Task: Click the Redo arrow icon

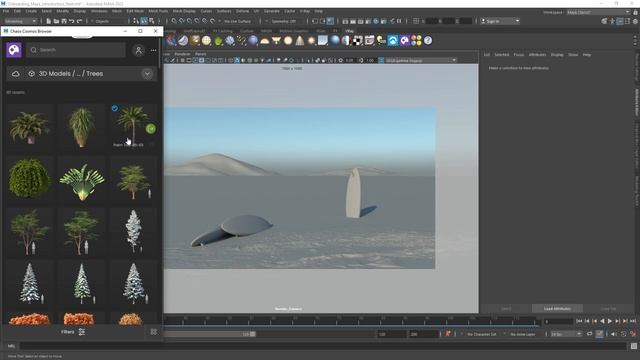Action: coord(80,21)
